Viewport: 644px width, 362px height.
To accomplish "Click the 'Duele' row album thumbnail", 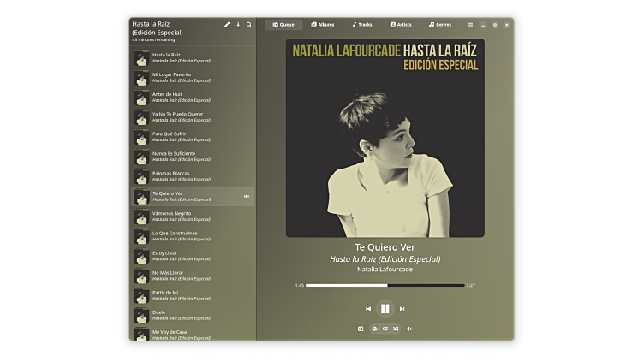I will click(141, 316).
